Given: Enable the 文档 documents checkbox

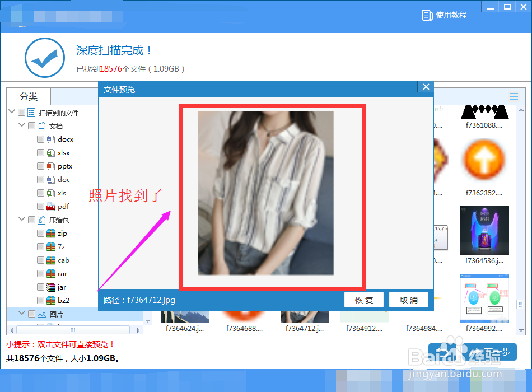Looking at the screenshot, I should coord(31,125).
